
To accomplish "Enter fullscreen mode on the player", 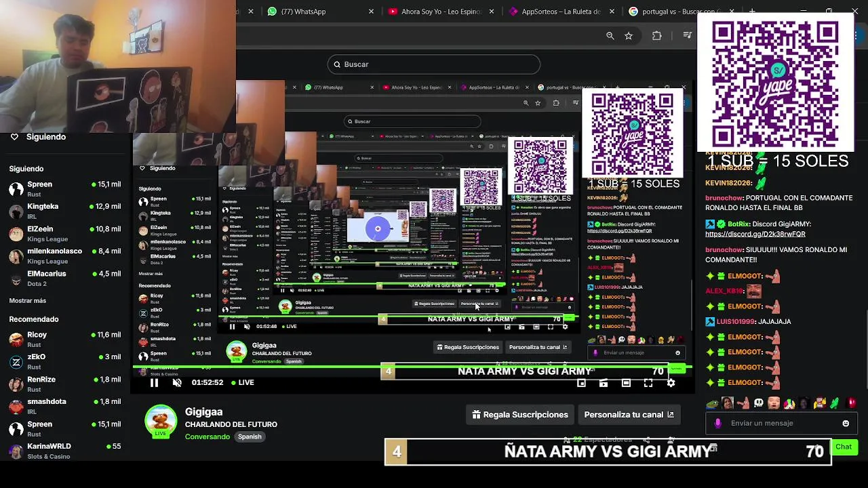I will [x=648, y=383].
